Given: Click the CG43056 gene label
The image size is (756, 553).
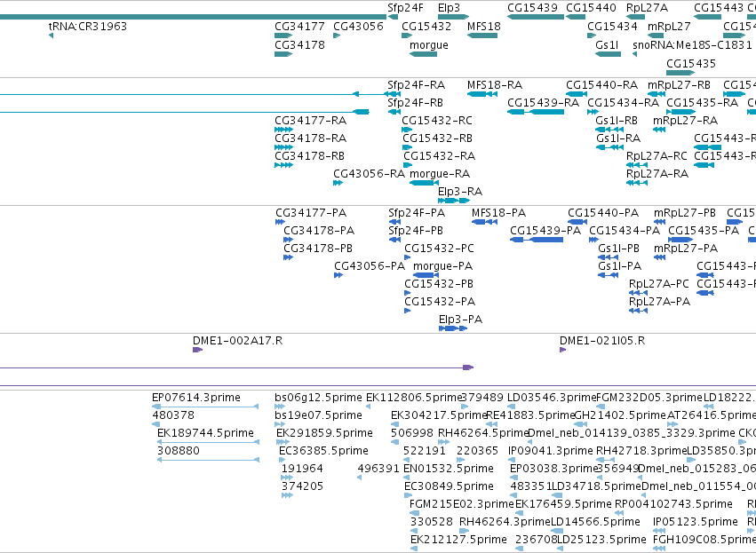Looking at the screenshot, I should point(358,27).
